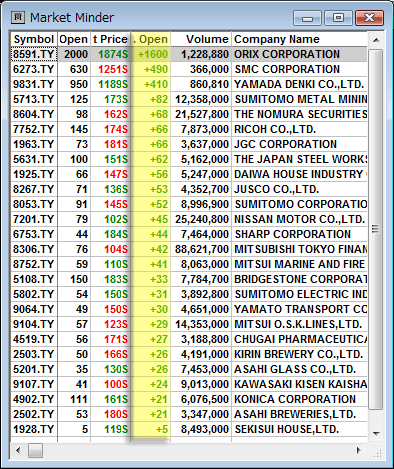Click RICOH CO.,LTD. company name
Image resolution: width=394 pixels, height=469 pixels.
click(x=275, y=129)
